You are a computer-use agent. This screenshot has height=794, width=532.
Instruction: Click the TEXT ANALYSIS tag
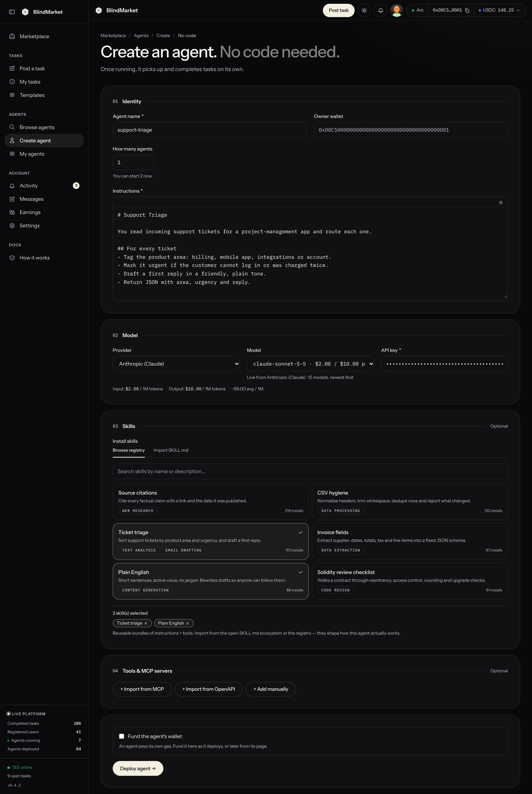139,550
